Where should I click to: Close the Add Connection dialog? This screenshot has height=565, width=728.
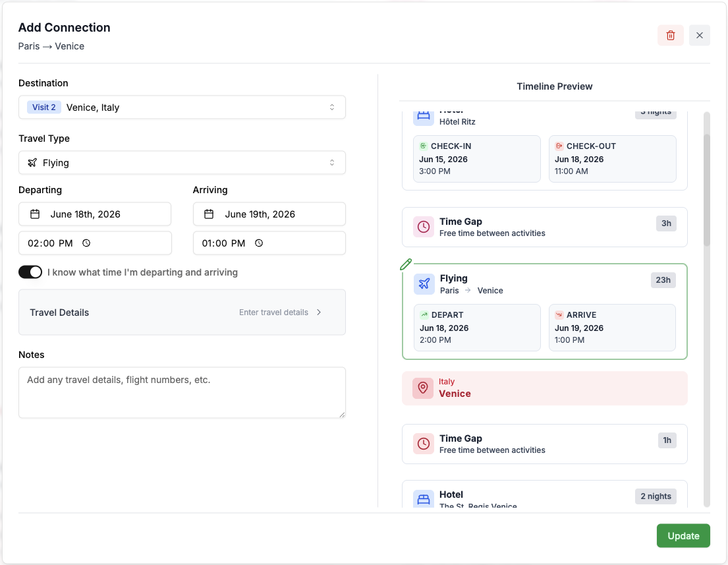pos(699,36)
